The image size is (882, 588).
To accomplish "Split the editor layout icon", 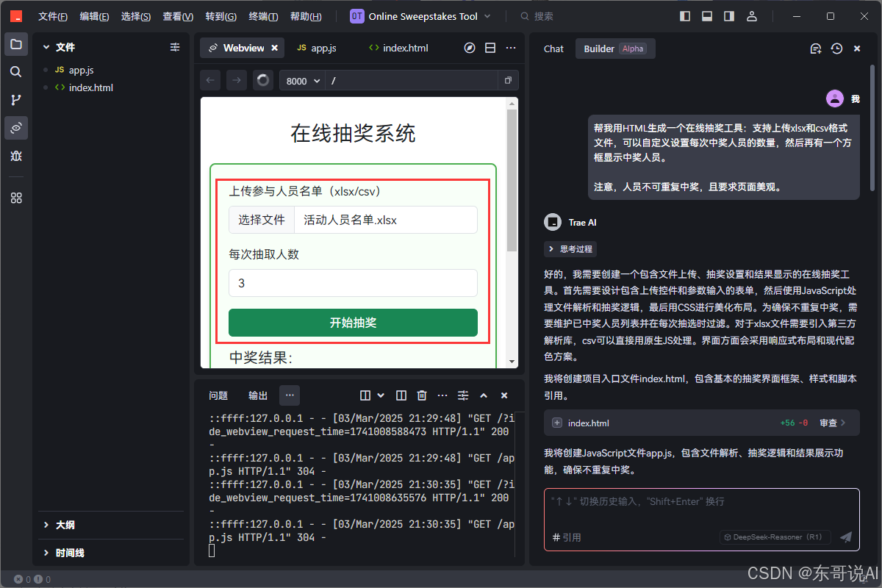I will point(490,48).
